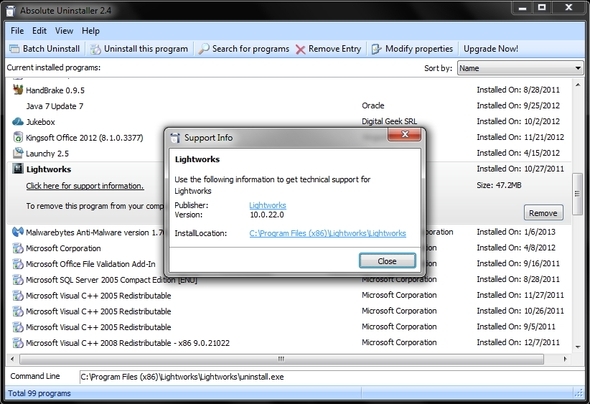Click the Search for programs magnifier icon
The height and width of the screenshot is (404, 590).
click(204, 49)
